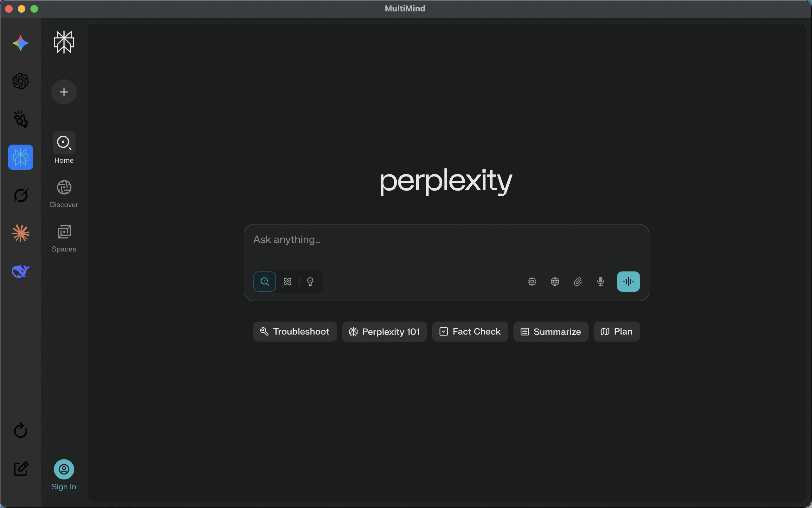The image size is (812, 508).
Task: Open the model chooser chip icon
Action: click(532, 282)
